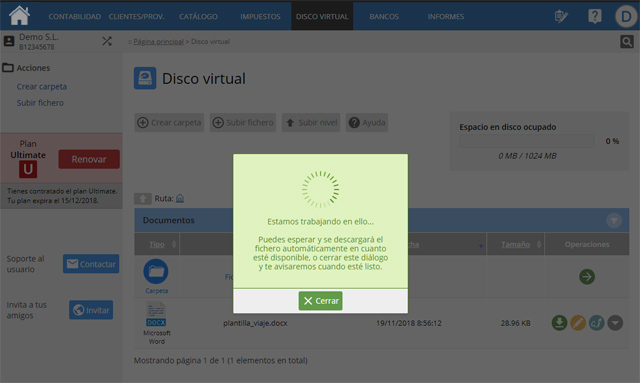
Task: Click the blue Carpeta folder icon
Action: click(x=156, y=272)
